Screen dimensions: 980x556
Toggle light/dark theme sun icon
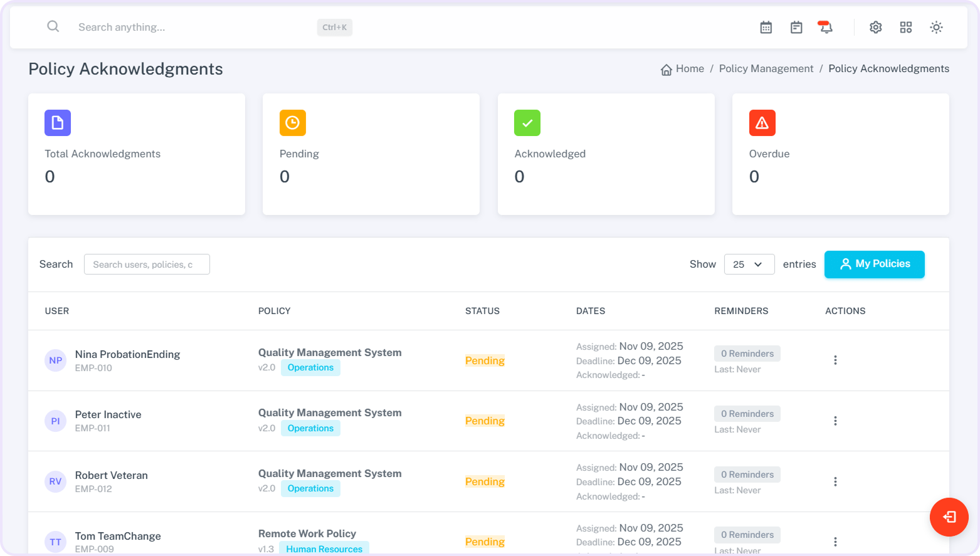(x=936, y=28)
